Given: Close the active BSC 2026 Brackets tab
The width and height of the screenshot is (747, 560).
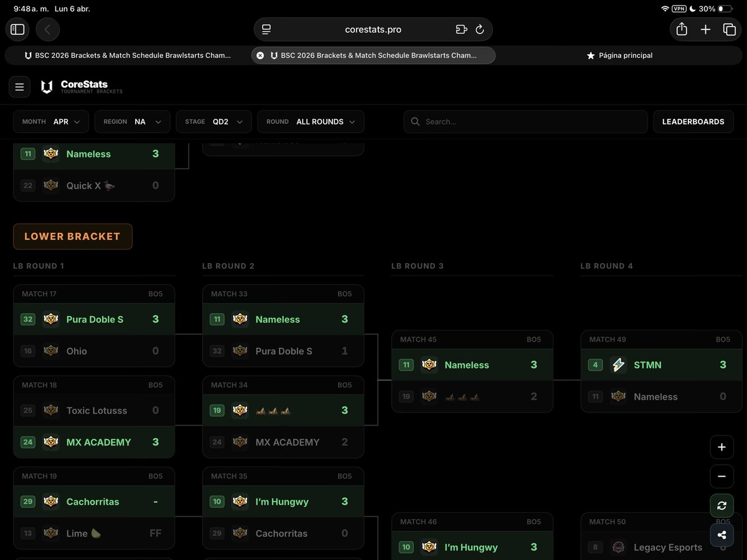Looking at the screenshot, I should [260, 55].
